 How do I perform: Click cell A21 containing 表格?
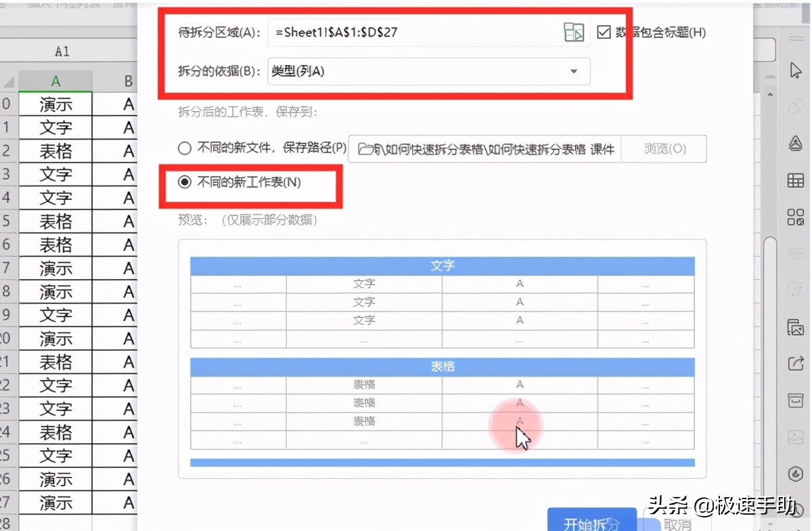[x=55, y=362]
